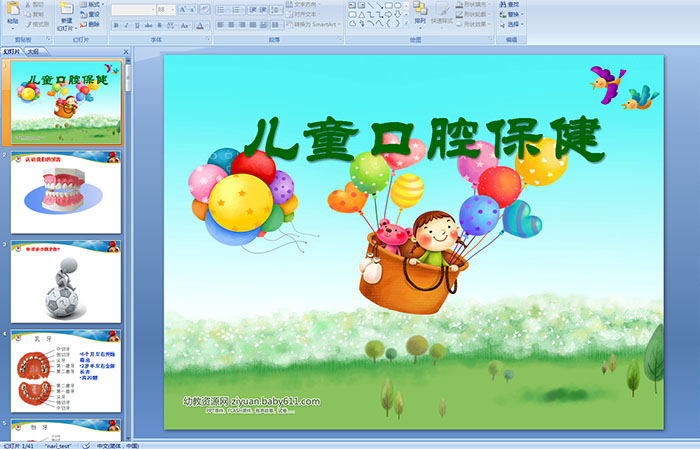Click the bullet list icon
This screenshot has height=449, width=700.
click(x=222, y=9)
